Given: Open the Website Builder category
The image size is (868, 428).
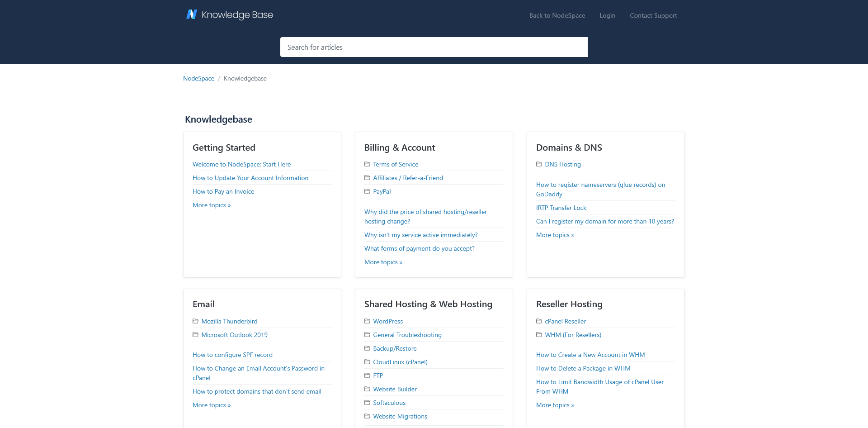Looking at the screenshot, I should pyautogui.click(x=395, y=389).
